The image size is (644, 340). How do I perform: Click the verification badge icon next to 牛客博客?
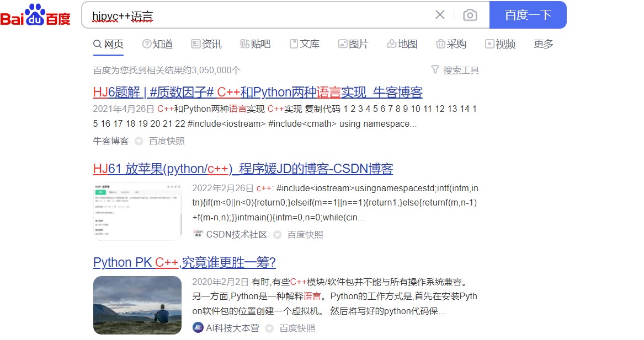tap(139, 141)
